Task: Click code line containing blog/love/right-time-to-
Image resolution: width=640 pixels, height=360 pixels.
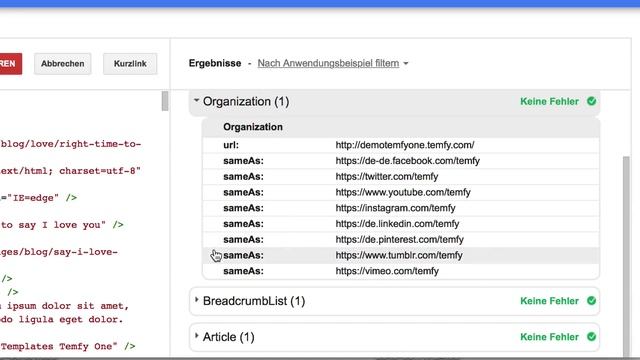Action: (71, 144)
